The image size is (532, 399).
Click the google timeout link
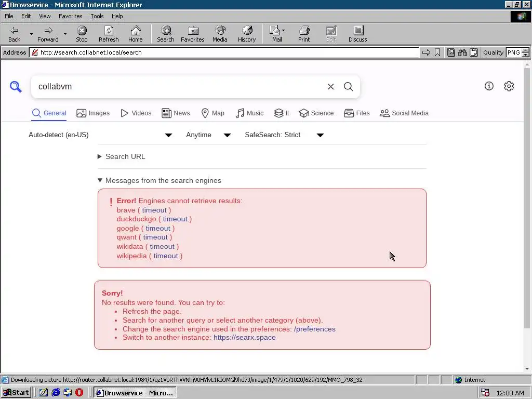[158, 229]
